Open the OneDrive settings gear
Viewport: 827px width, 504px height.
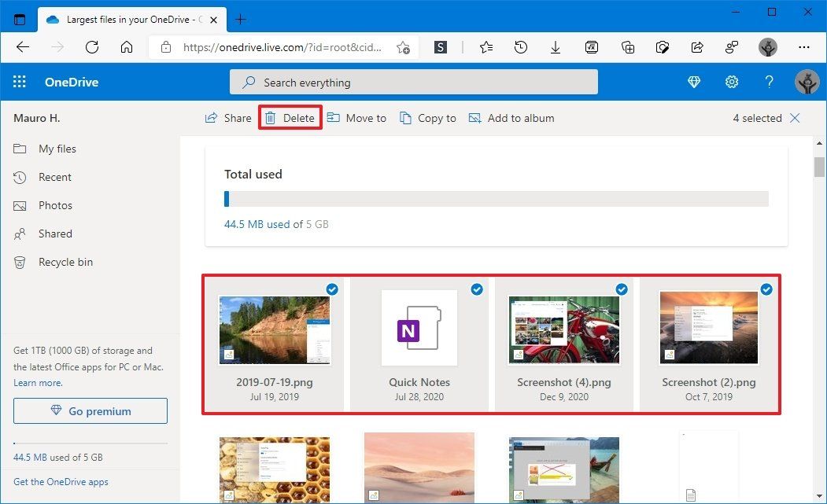point(732,81)
